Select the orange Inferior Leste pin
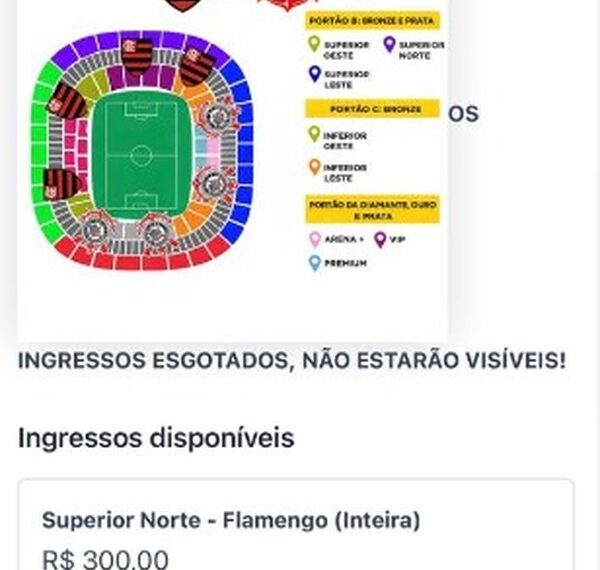 (313, 166)
